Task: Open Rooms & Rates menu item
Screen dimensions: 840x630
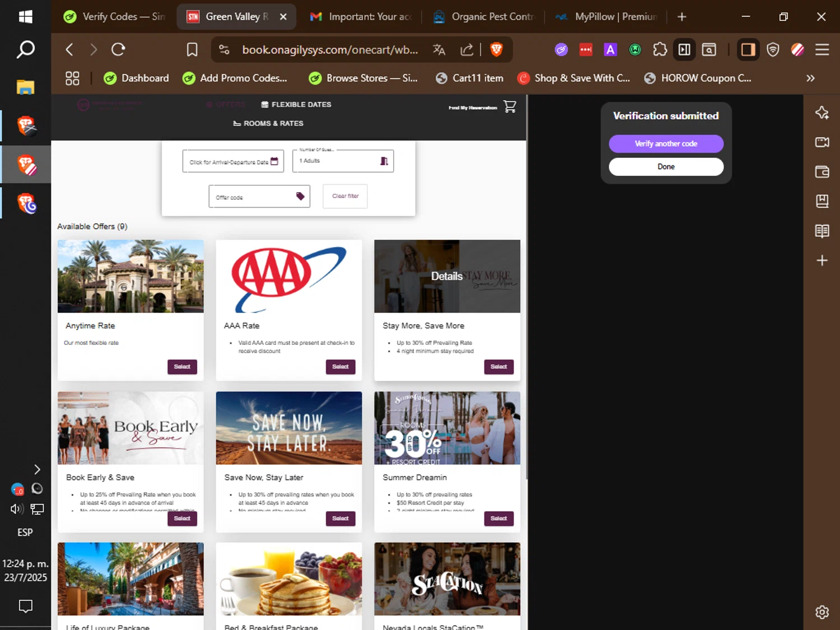Action: tap(268, 123)
